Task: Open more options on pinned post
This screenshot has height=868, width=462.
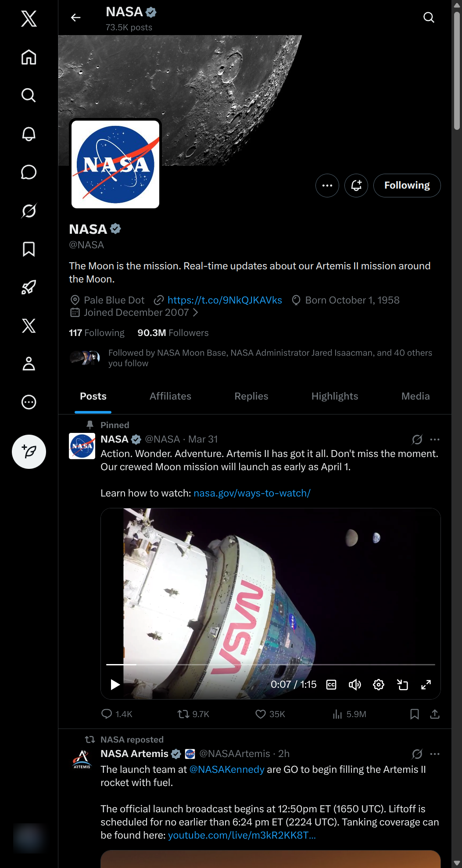Action: 435,439
